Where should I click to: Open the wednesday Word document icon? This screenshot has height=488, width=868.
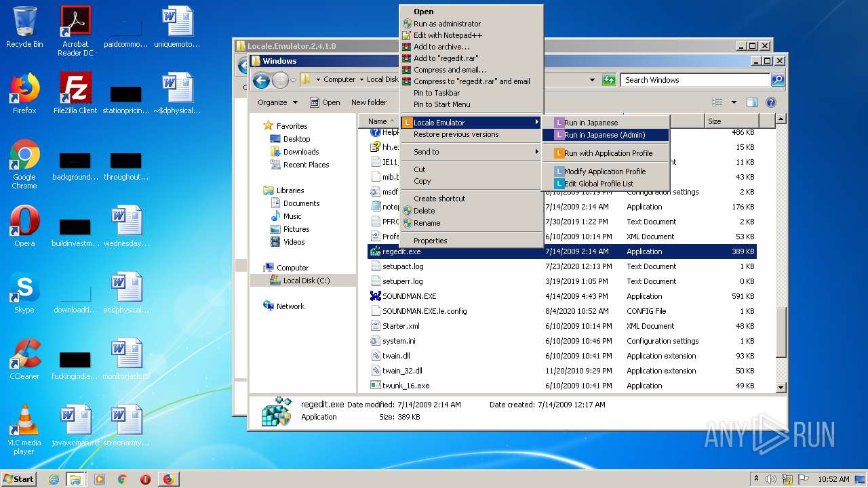(x=126, y=226)
